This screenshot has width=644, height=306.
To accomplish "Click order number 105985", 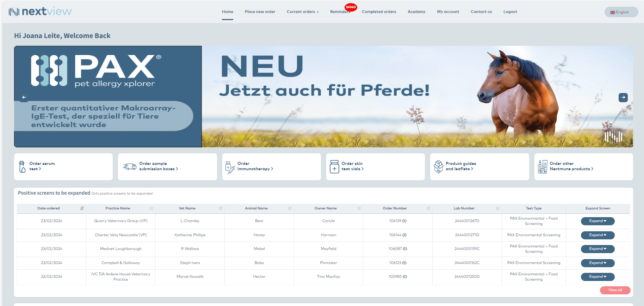I will click(x=398, y=277).
